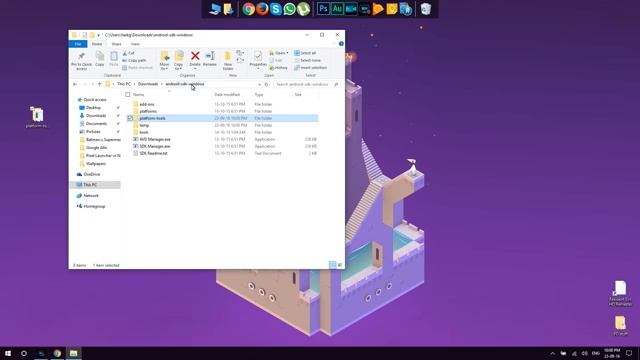Click the Copy button in ribbon
This screenshot has width=640, height=360.
[100, 59]
